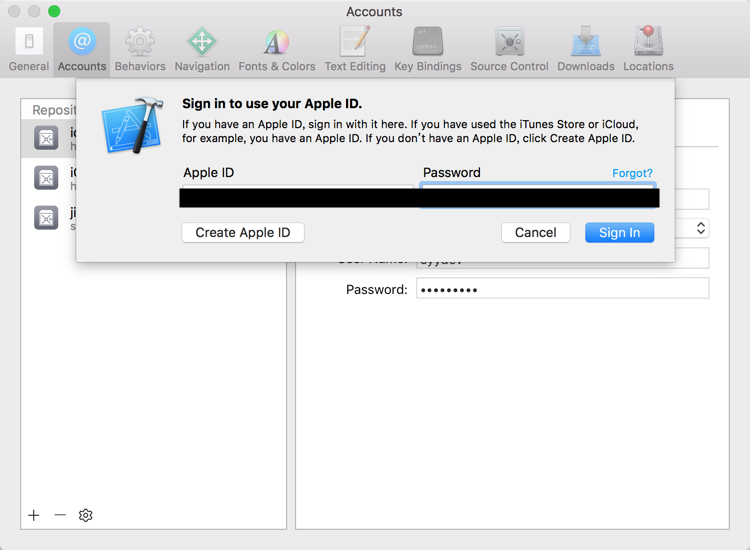Open the gear actions menu for accounts
This screenshot has height=550, width=750.
(86, 515)
